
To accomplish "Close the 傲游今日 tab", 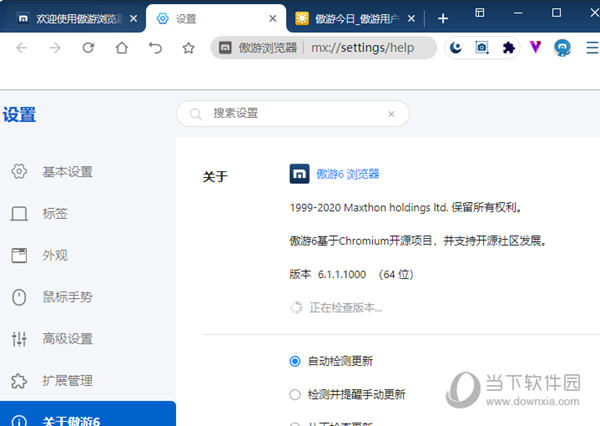I will coord(411,18).
